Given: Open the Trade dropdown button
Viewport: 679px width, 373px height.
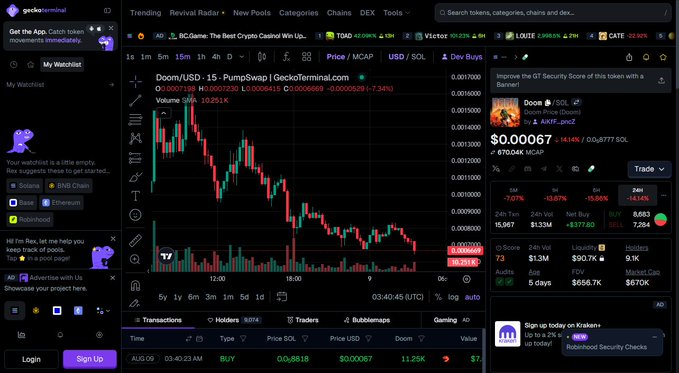Looking at the screenshot, I should (649, 169).
